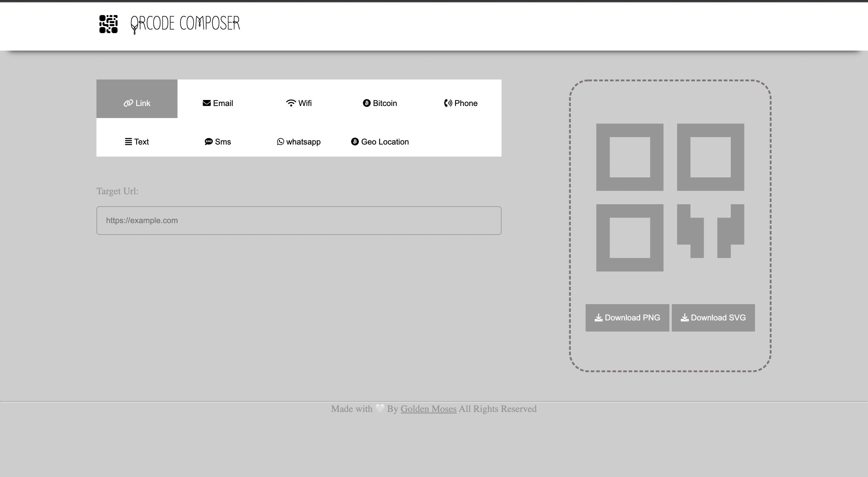Click the lines icon beside Text
Image resolution: width=868 pixels, height=477 pixels.
pyautogui.click(x=128, y=142)
